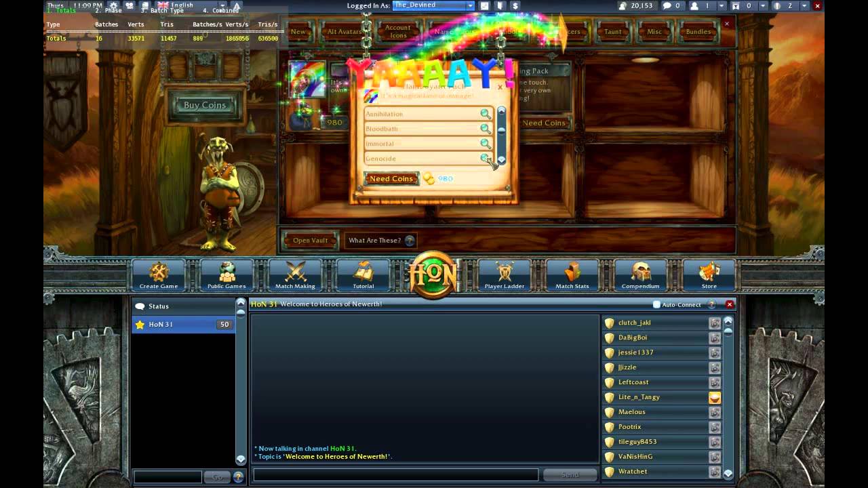Expand the Logged In As account dropdown
The image size is (868, 488).
471,5
